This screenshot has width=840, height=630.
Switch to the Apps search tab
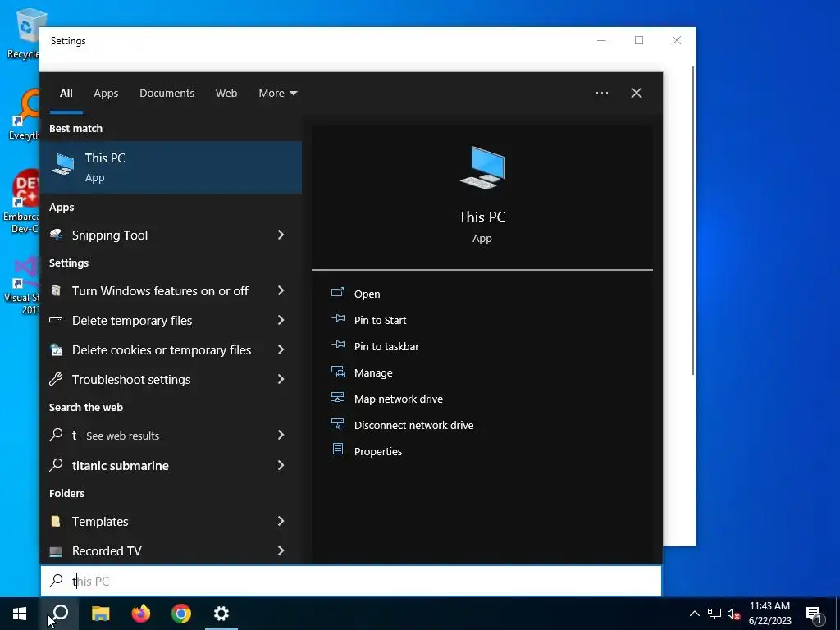[106, 94]
